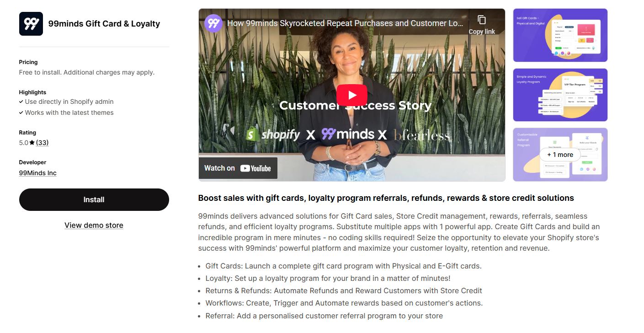Screen dimensions: 644x333
Task: Click the checkmark beside 'Use directly in Shopify admin'
Action: tap(21, 102)
